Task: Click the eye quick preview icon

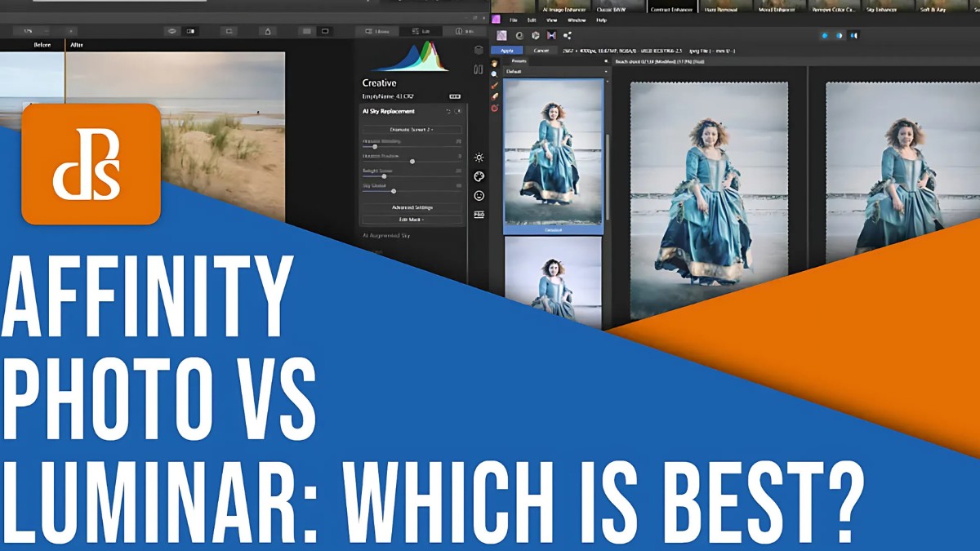Action: (171, 31)
